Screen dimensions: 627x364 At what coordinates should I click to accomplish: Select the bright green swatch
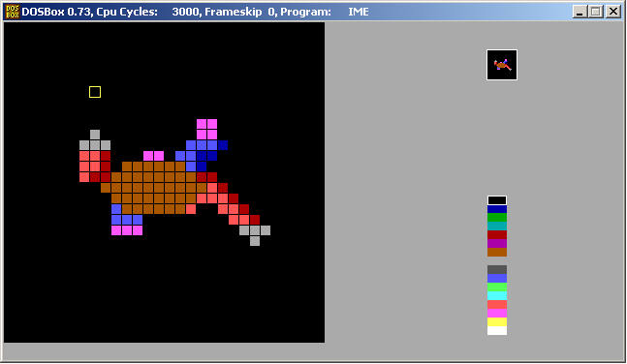(x=497, y=288)
